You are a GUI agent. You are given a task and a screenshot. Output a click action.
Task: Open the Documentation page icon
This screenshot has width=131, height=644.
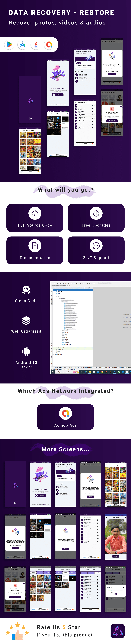click(x=35, y=246)
